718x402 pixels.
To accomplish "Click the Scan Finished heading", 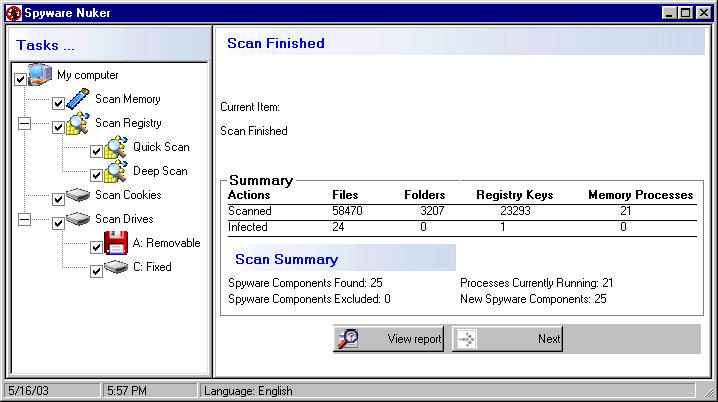I will [x=276, y=43].
